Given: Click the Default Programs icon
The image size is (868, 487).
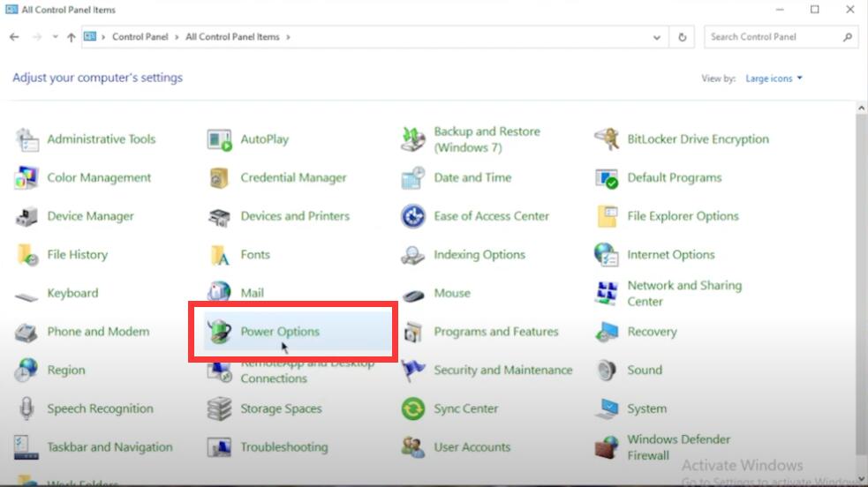Looking at the screenshot, I should 606,178.
